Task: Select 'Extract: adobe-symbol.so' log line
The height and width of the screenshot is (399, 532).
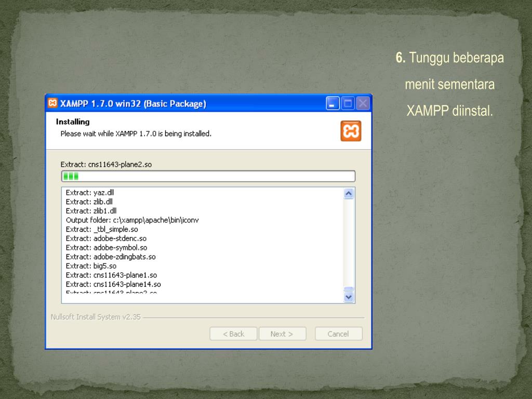Action: click(x=107, y=247)
